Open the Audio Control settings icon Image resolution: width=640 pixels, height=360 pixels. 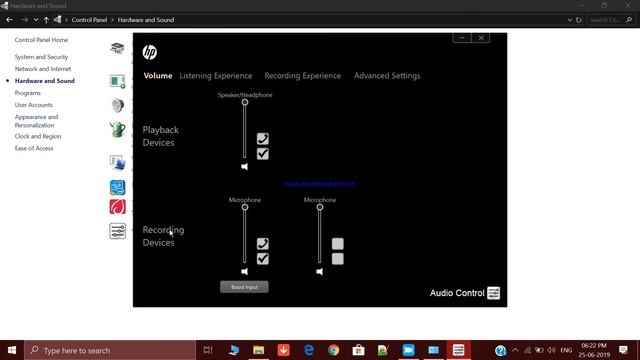pyautogui.click(x=493, y=293)
